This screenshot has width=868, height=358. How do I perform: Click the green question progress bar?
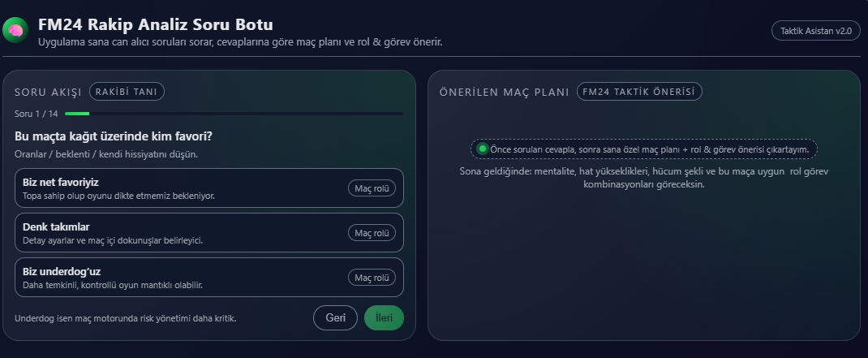pos(77,114)
